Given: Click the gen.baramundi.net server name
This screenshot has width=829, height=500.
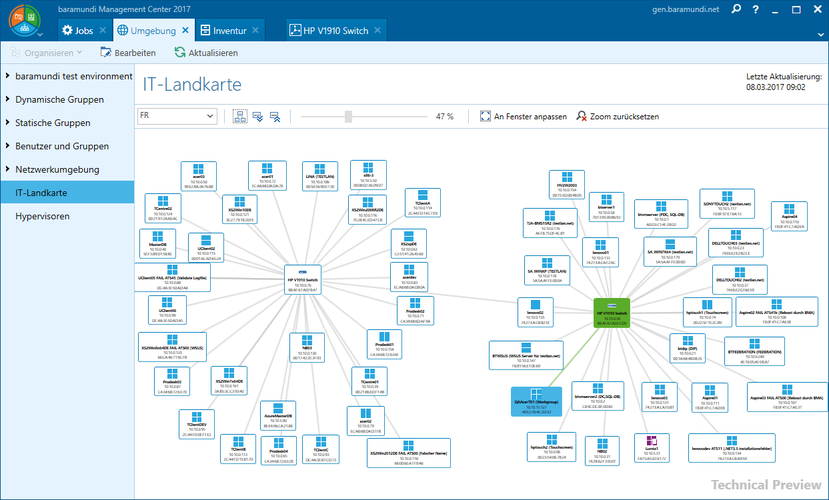Looking at the screenshot, I should tap(686, 9).
